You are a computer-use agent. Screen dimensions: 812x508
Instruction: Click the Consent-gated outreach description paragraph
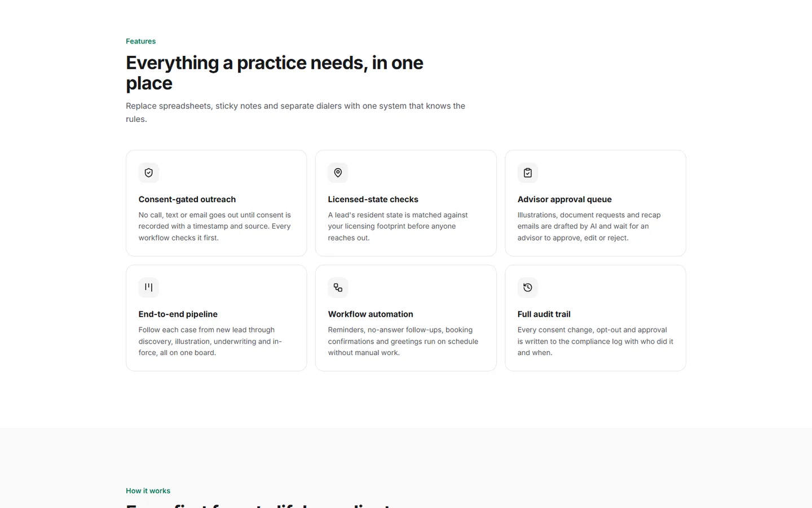coord(215,226)
